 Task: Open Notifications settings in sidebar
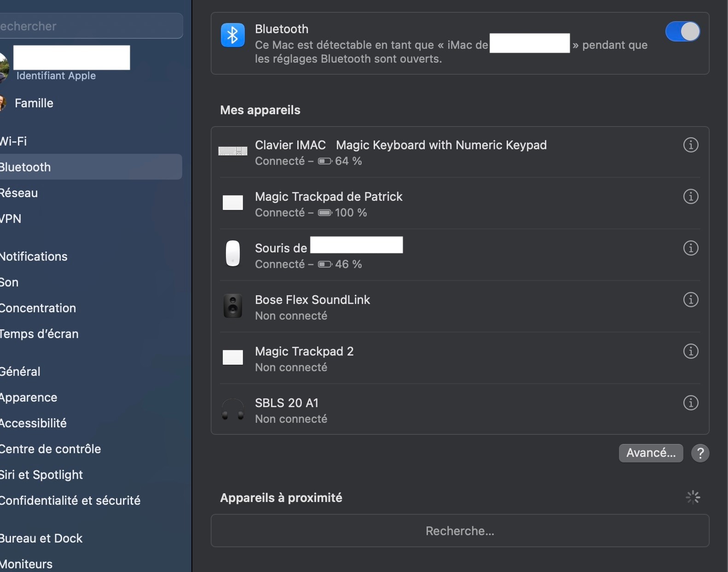[x=34, y=257]
